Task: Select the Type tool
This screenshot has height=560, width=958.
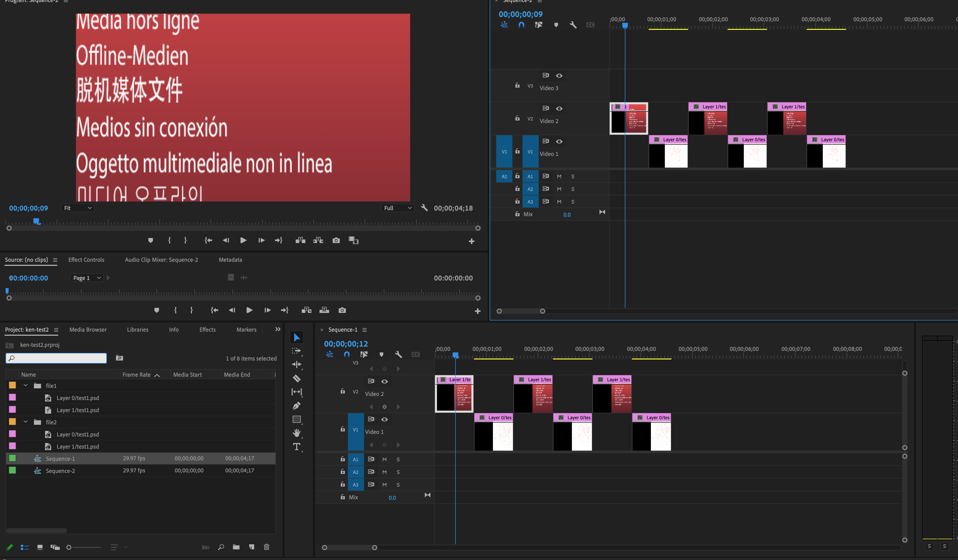Action: pyautogui.click(x=296, y=447)
